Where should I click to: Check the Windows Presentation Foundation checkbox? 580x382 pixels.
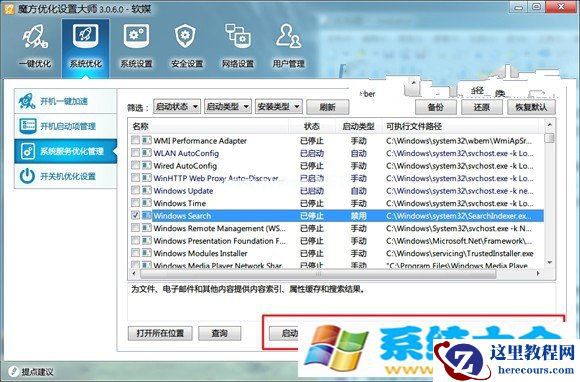pos(135,241)
